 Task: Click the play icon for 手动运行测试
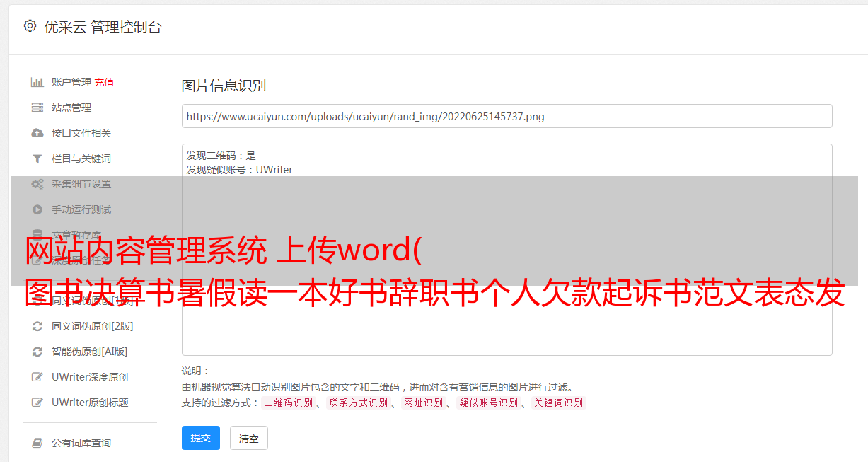point(37,209)
